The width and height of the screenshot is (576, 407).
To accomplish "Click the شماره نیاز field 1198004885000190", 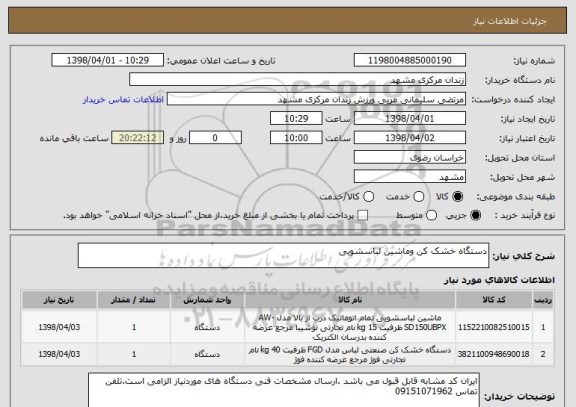I will click(410, 60).
